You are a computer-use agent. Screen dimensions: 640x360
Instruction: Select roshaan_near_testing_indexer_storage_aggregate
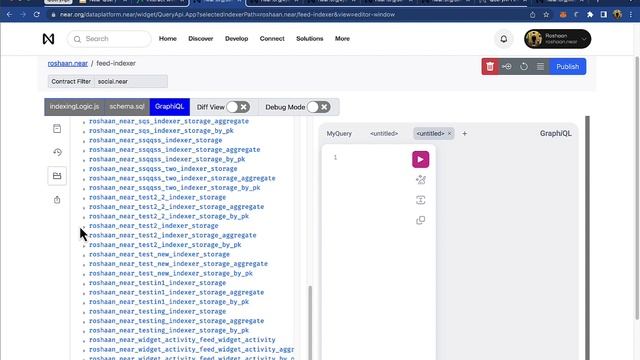(176, 321)
